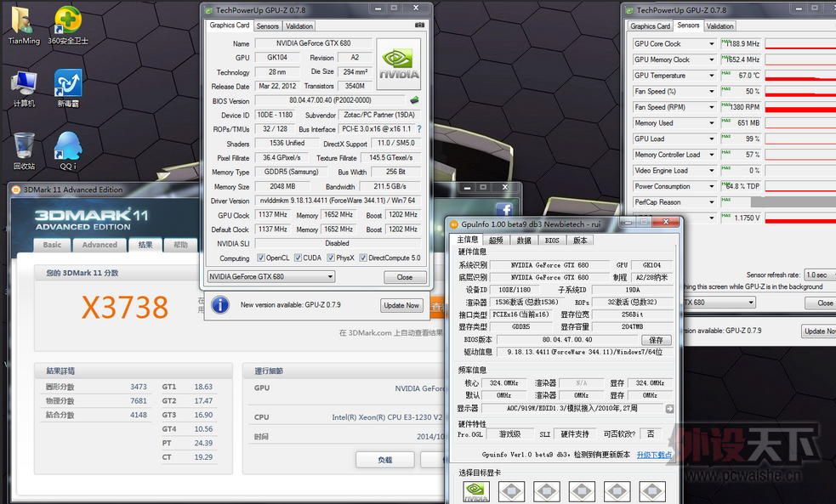Screen dimensions: 836x504
Task: Open 计算机 desktop icon
Action: pos(24,88)
